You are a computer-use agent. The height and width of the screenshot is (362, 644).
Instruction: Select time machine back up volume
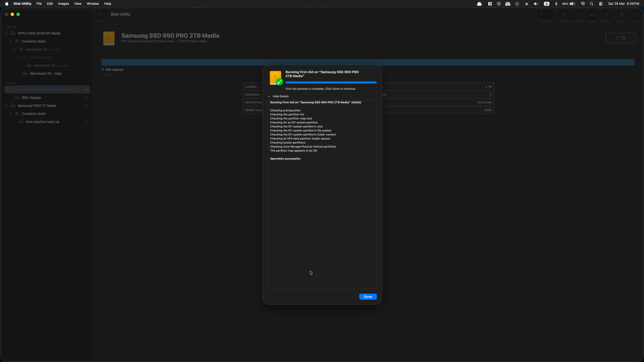[42, 122]
